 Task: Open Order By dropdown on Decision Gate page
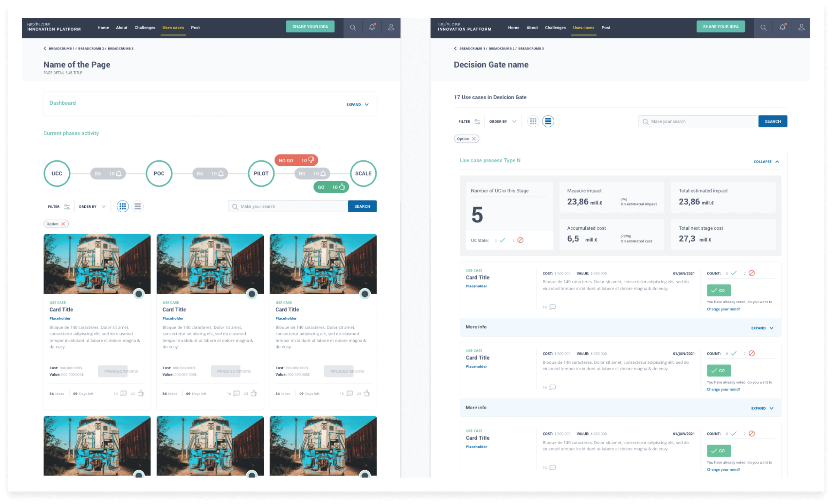pyautogui.click(x=502, y=121)
